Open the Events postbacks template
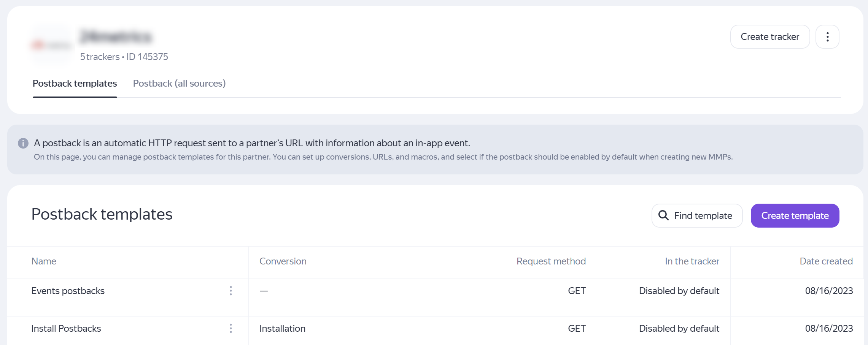The image size is (868, 345). point(68,291)
